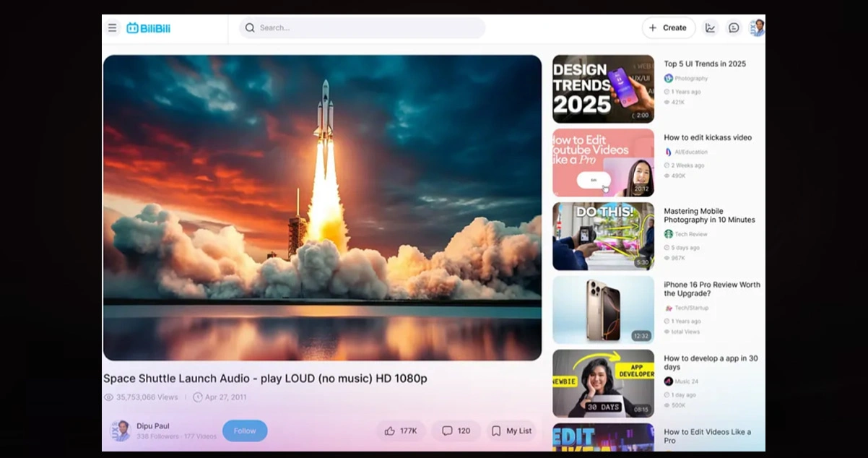
Task: Click the search magnifier icon
Action: tap(250, 28)
